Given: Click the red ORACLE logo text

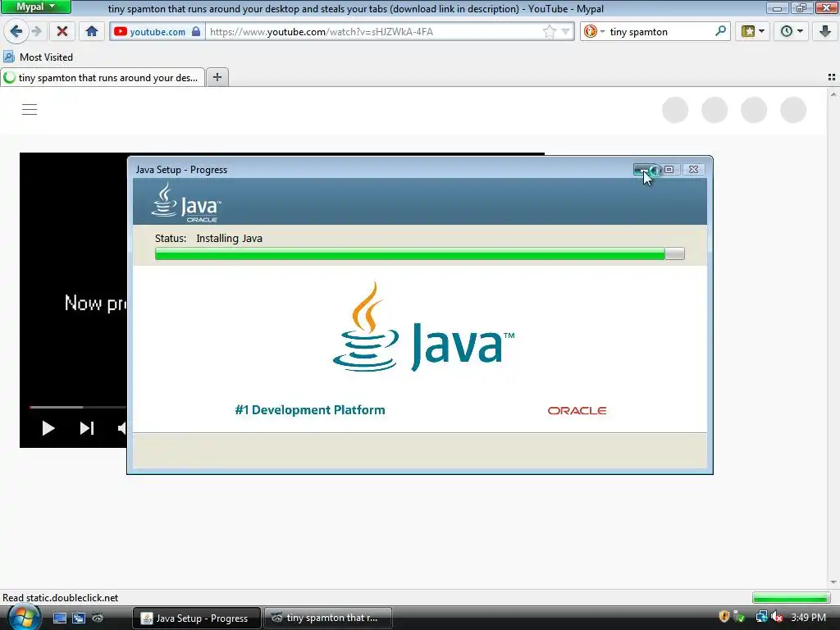Looking at the screenshot, I should (x=577, y=410).
